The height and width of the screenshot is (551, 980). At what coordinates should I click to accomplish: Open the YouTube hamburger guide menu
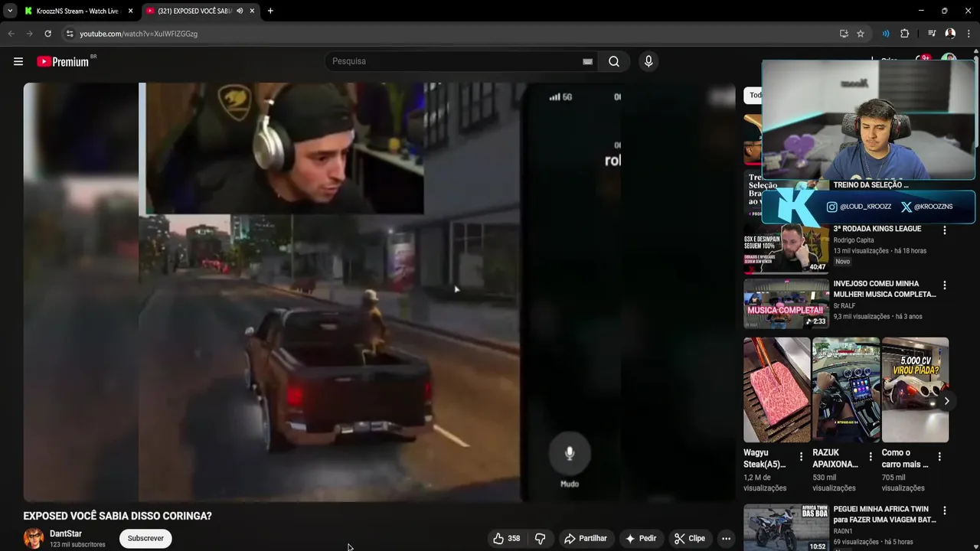[x=18, y=61]
